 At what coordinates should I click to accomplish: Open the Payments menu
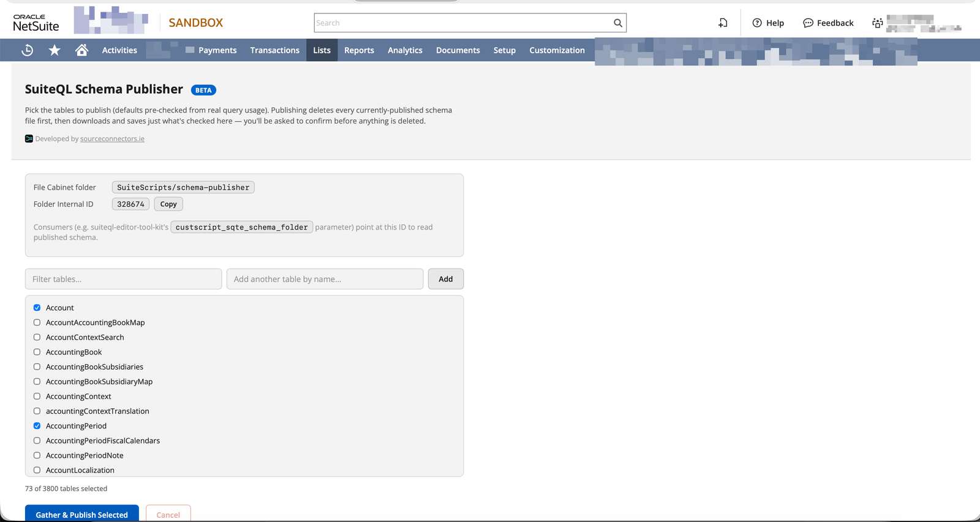click(x=217, y=50)
